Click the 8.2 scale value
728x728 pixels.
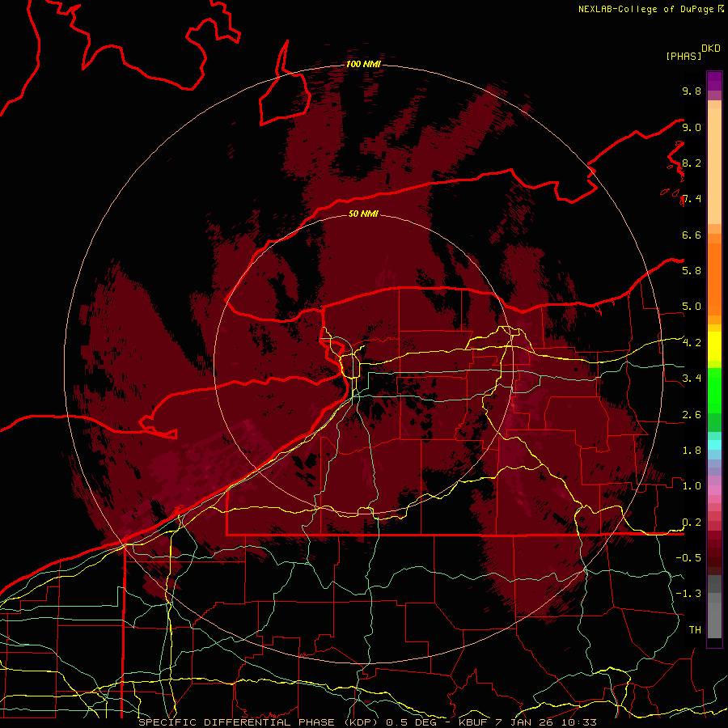click(692, 163)
